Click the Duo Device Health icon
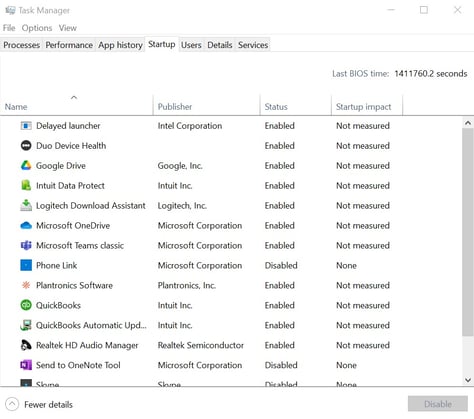Screen dimensions: 474x419 pos(26,146)
